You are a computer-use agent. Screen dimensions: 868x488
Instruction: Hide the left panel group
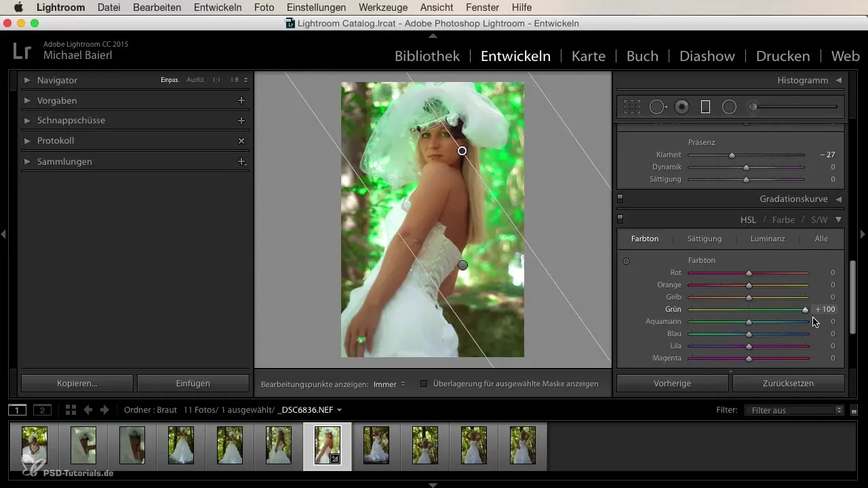click(3, 234)
